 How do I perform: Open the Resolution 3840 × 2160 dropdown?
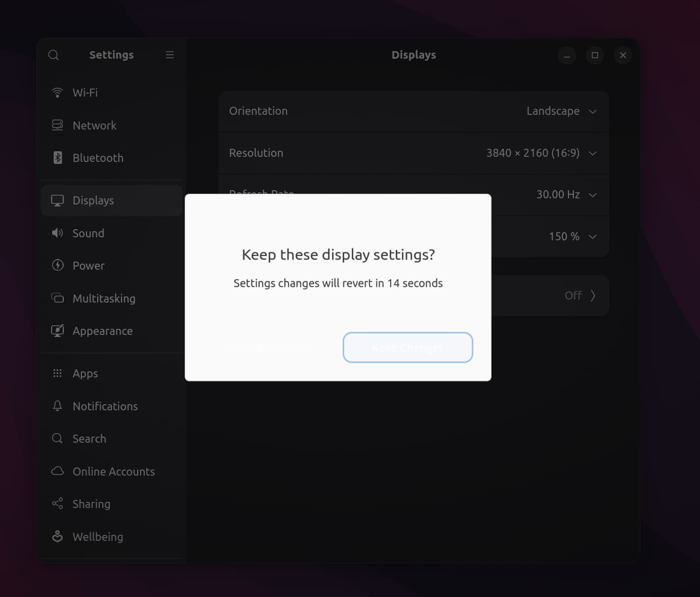(x=541, y=153)
